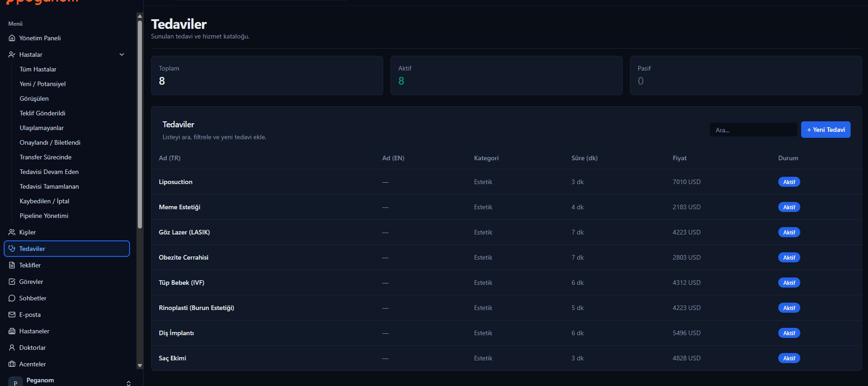Click the 5496 USD price cell
868x386 pixels.
(x=686, y=333)
